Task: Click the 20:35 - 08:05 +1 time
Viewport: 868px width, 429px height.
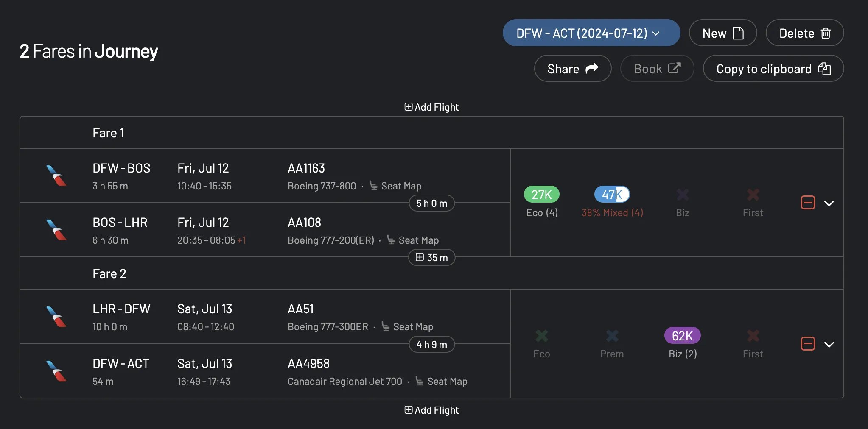Action: coord(211,240)
